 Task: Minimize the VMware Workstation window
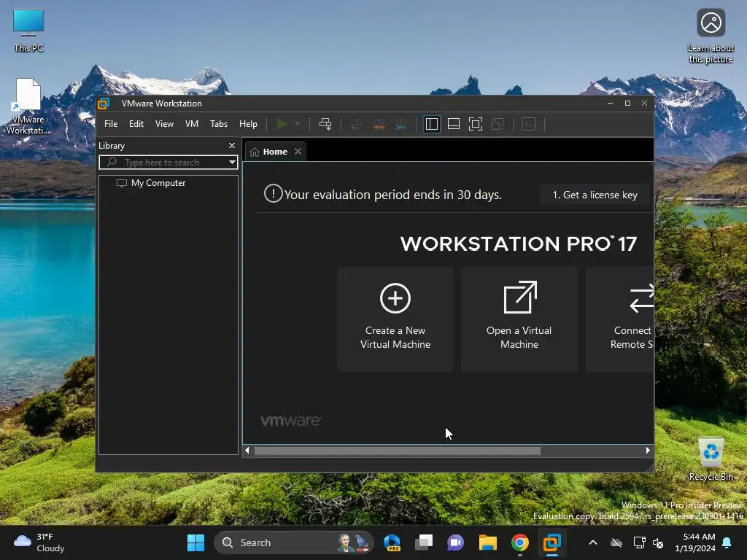pyautogui.click(x=611, y=104)
